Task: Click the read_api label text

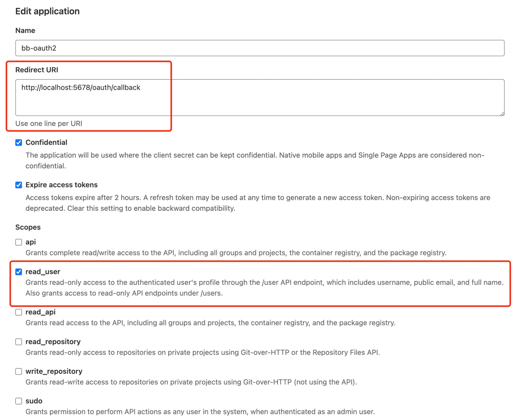Action: click(x=41, y=312)
